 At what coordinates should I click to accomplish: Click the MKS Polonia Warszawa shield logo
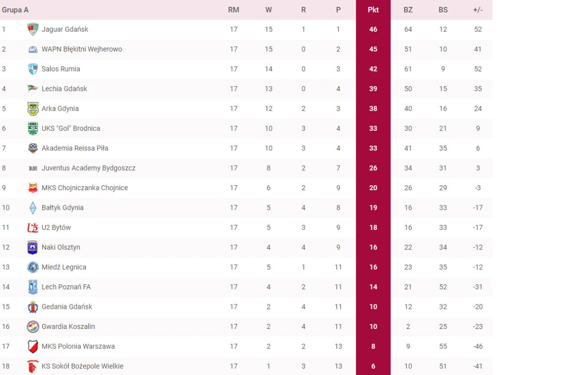[33, 347]
